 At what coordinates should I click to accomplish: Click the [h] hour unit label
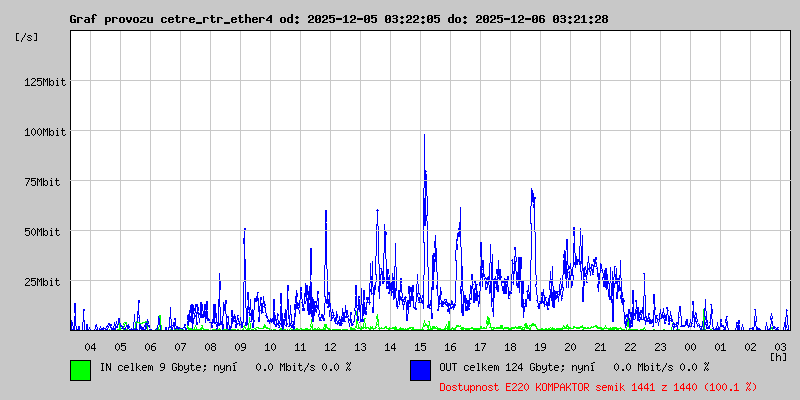coord(779,356)
